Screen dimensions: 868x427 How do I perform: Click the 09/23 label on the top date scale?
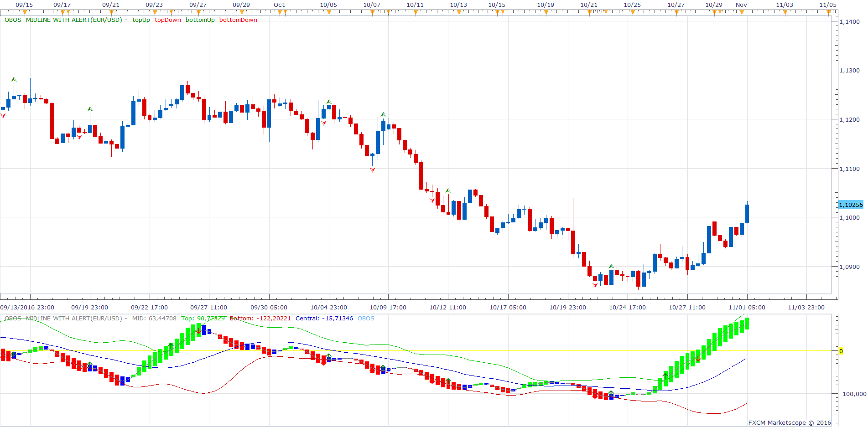(154, 5)
